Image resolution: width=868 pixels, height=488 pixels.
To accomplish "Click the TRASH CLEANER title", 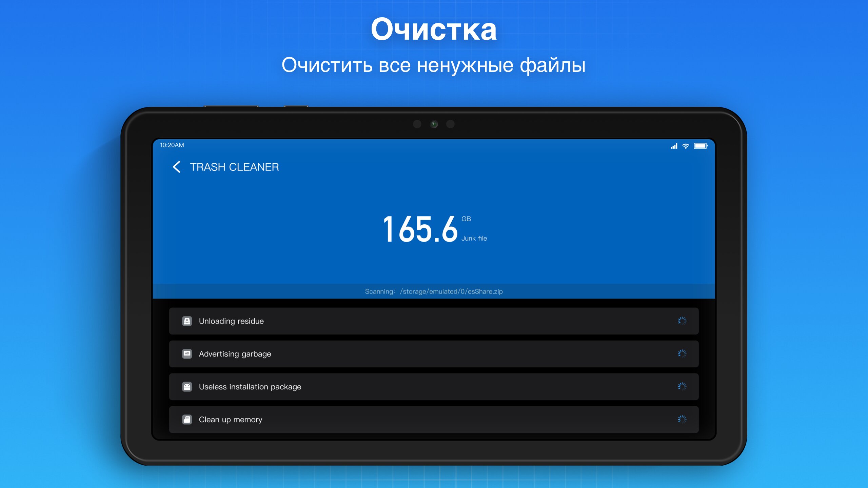I will coord(234,167).
